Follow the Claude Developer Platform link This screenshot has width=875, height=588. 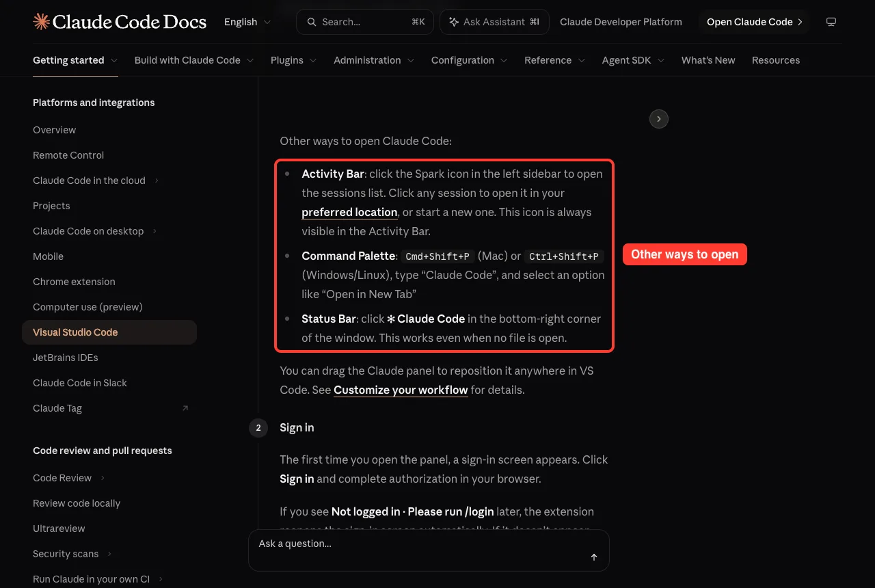(x=621, y=22)
